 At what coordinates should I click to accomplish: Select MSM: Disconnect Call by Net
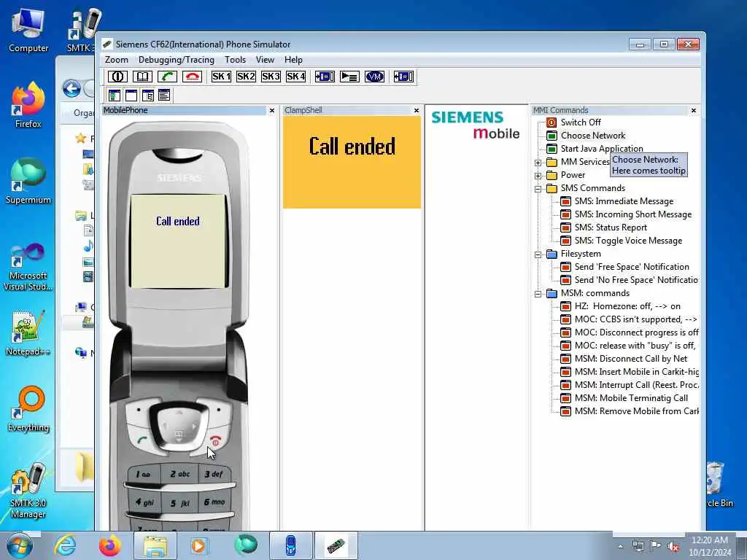631,359
